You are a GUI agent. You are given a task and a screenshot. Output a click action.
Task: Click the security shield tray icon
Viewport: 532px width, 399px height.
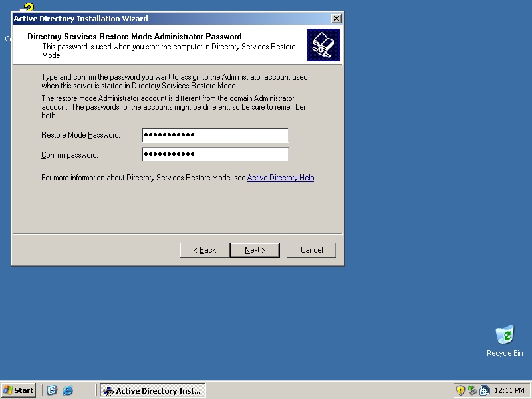coord(460,390)
